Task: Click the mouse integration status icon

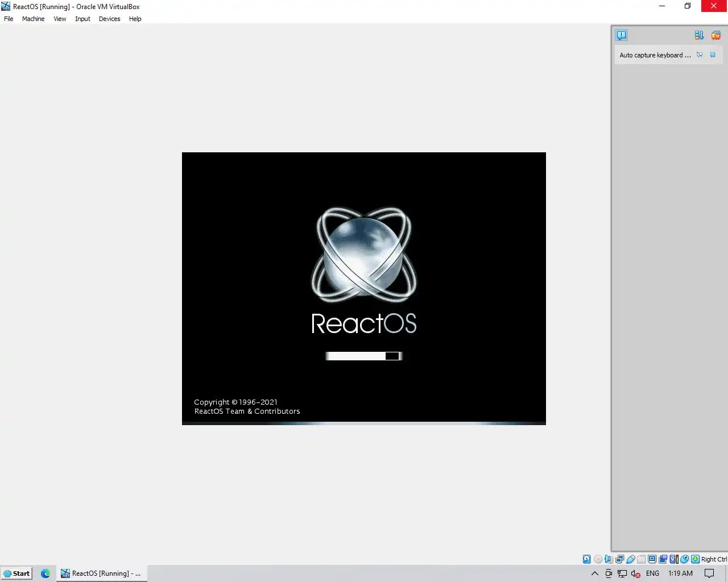Action: click(x=685, y=559)
